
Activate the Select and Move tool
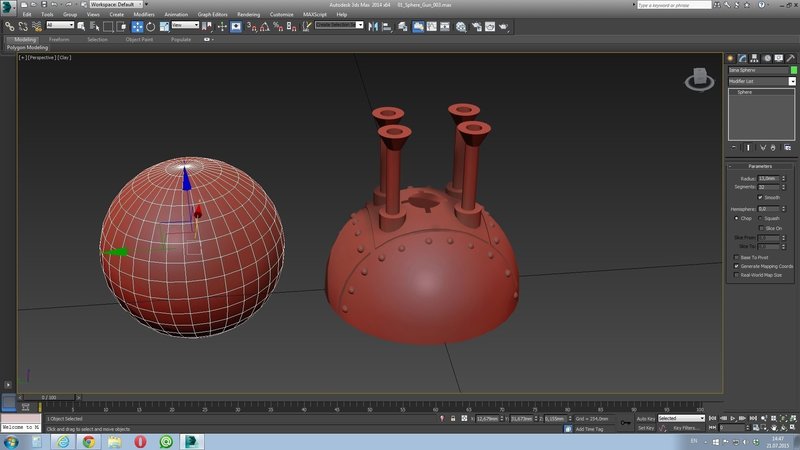137,26
